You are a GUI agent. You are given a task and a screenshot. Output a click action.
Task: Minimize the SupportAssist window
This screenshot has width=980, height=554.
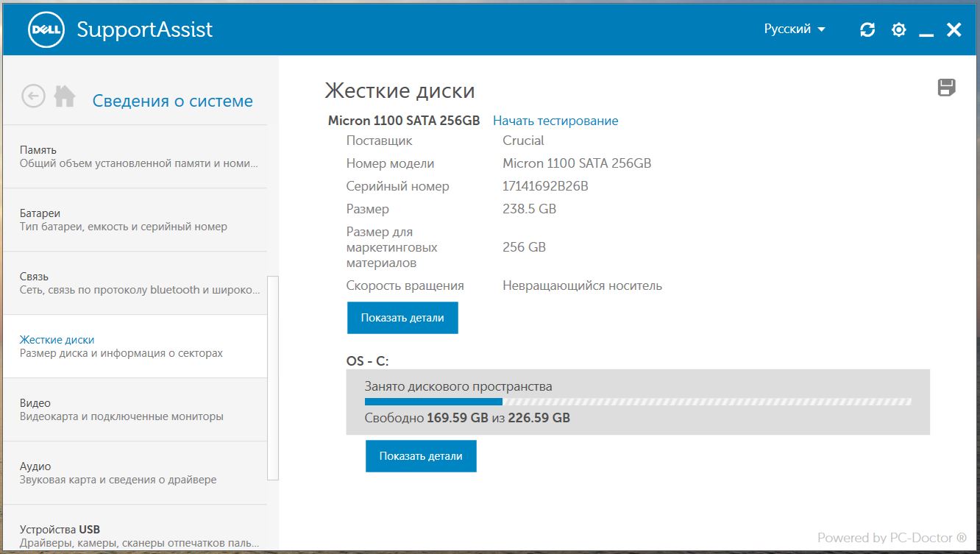coord(926,35)
